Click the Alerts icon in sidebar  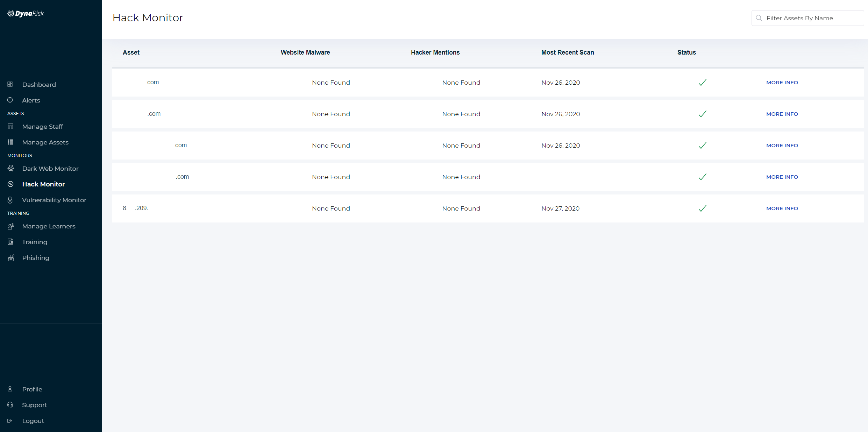[x=10, y=100]
